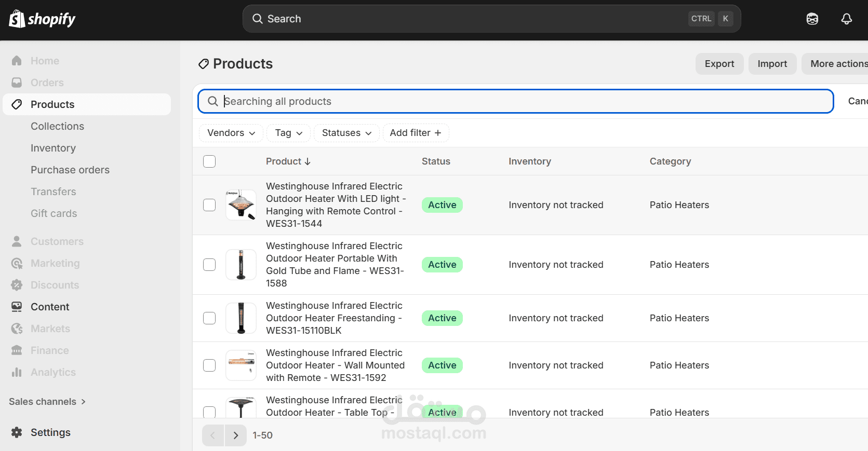This screenshot has width=868, height=451.
Task: Click the Export button
Action: (x=719, y=64)
